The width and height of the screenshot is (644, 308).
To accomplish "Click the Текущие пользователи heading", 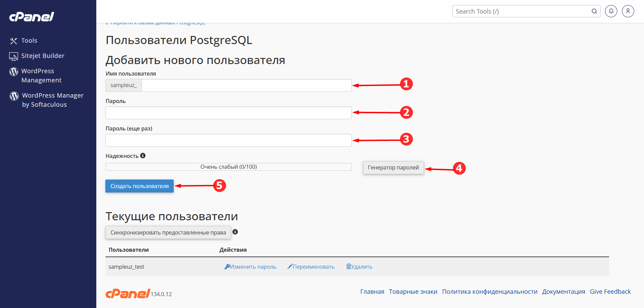I will [x=172, y=216].
